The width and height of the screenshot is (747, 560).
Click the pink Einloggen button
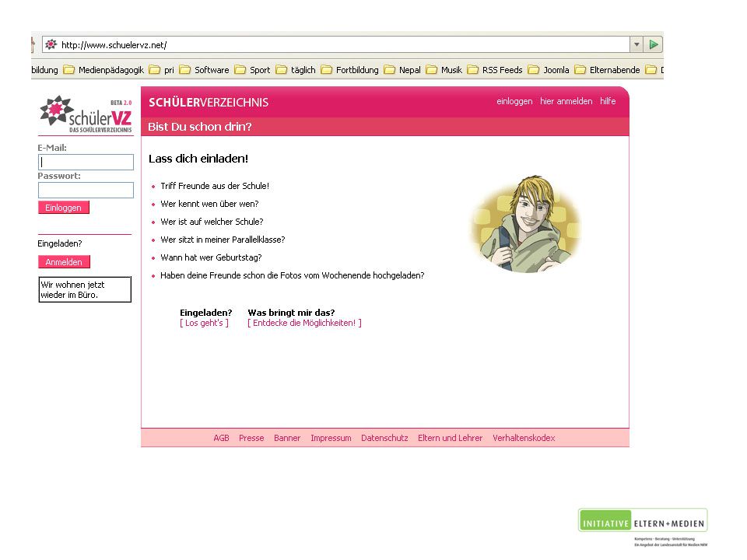coord(63,208)
